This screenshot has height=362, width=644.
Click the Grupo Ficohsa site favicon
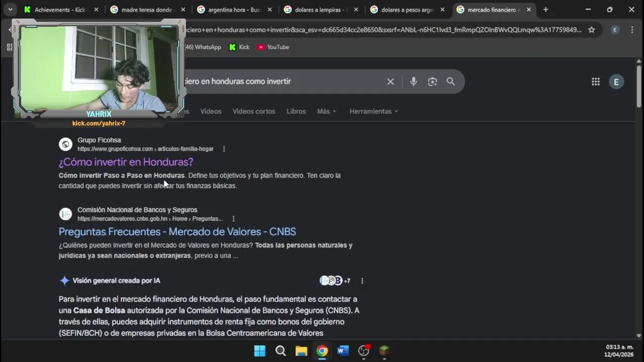point(65,144)
